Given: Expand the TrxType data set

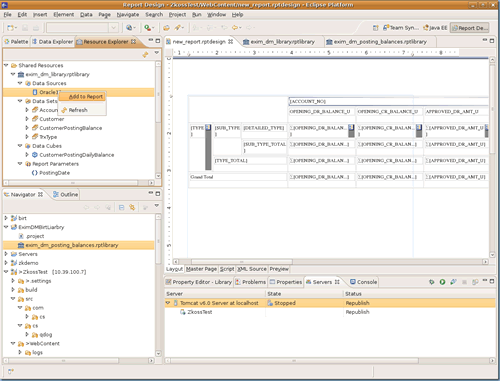Looking at the screenshot, I should (27, 137).
